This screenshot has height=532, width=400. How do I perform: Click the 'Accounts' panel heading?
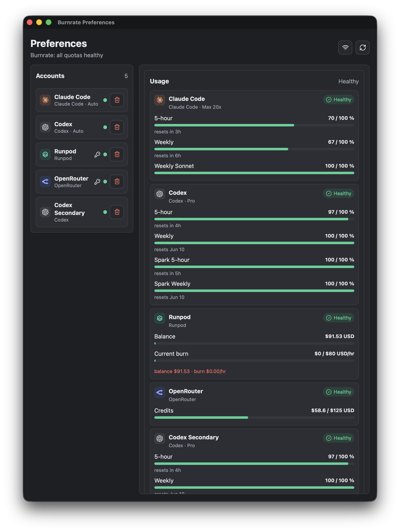click(x=50, y=76)
